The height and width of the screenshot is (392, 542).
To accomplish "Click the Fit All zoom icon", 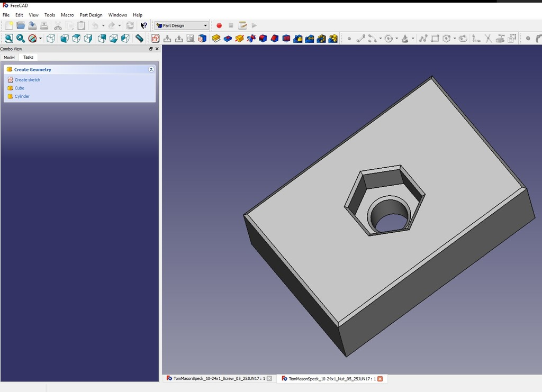I will coord(9,38).
